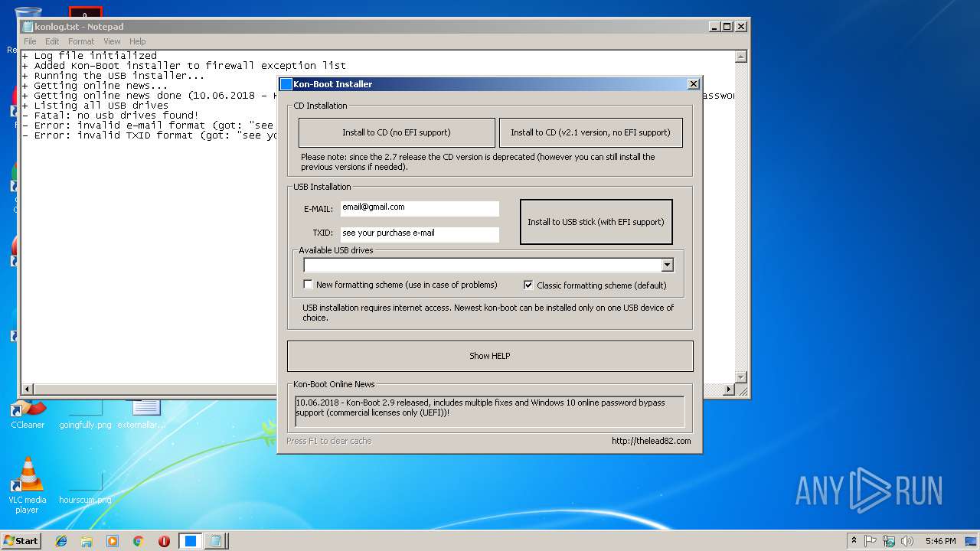980x551 pixels.
Task: Launch Google Chrome from taskbar
Action: [138, 541]
